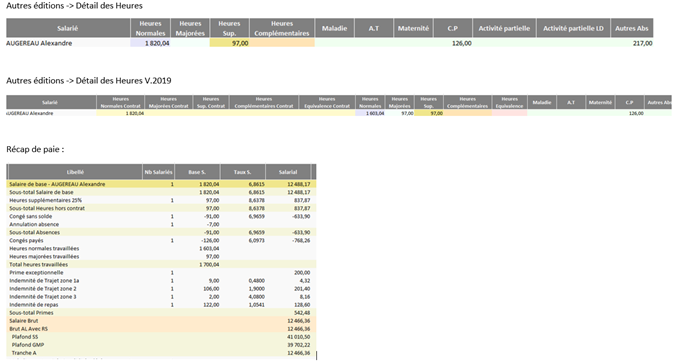Select the C.P header in the first table
This screenshot has height=362, width=674.
(453, 28)
